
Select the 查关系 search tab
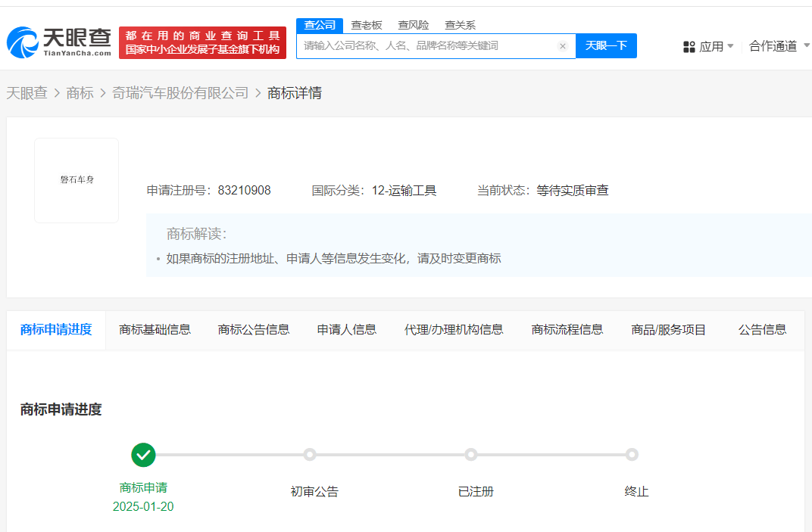point(460,26)
